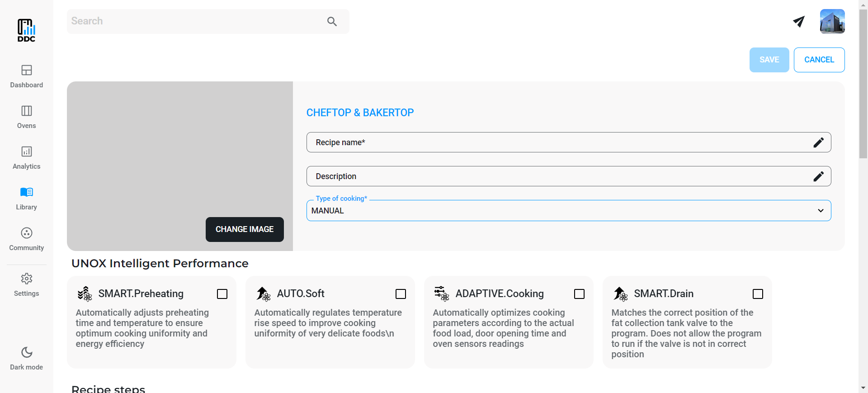
Task: Click the CHANGE IMAGE button
Action: click(245, 229)
